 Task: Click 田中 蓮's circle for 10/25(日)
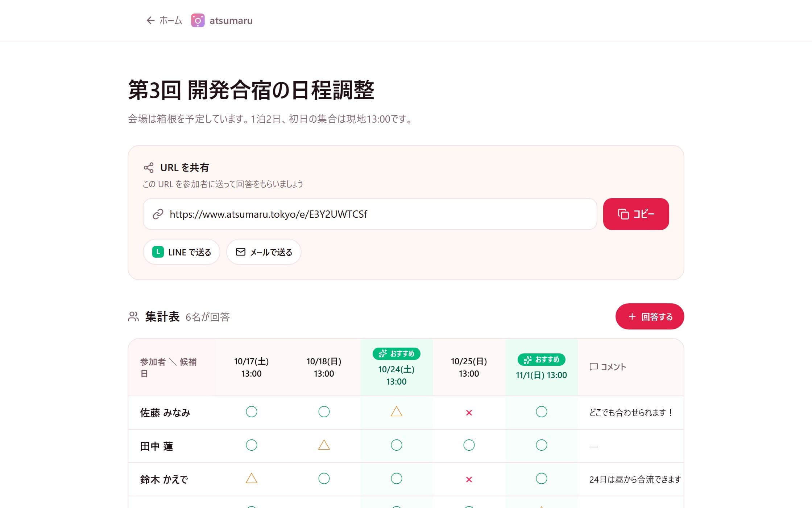(x=469, y=445)
